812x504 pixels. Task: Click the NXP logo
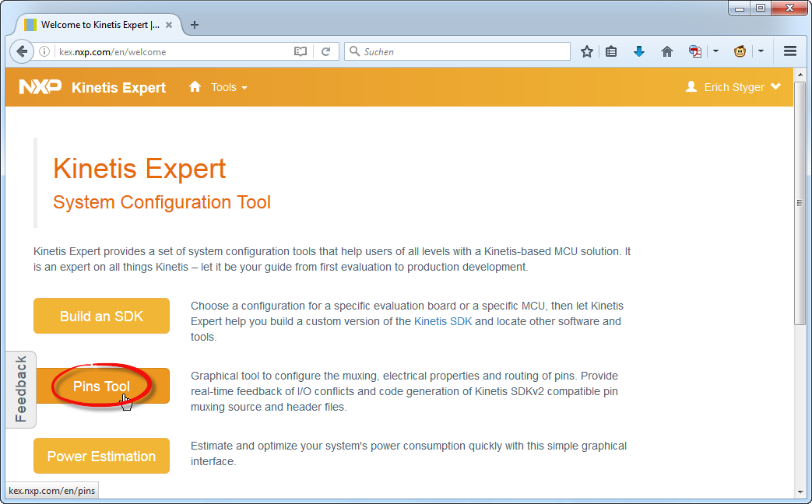point(40,87)
